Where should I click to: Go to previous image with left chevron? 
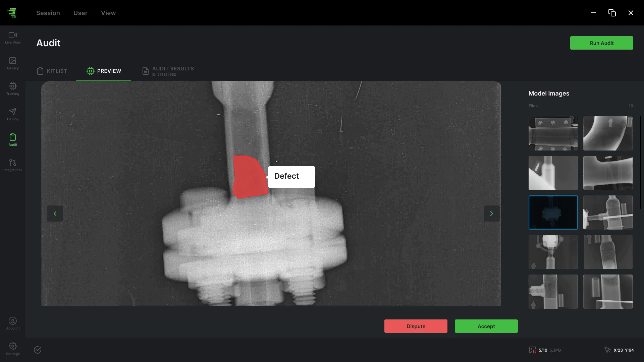[x=55, y=214]
